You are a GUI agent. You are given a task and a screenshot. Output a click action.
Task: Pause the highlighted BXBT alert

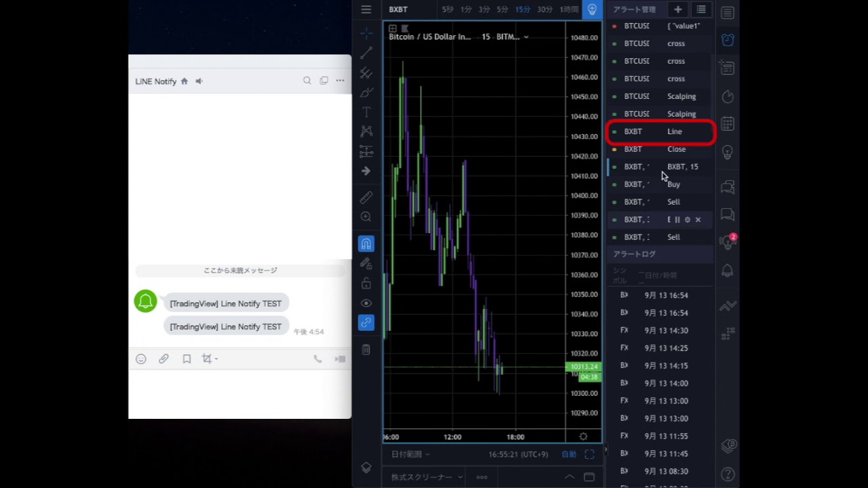point(677,220)
